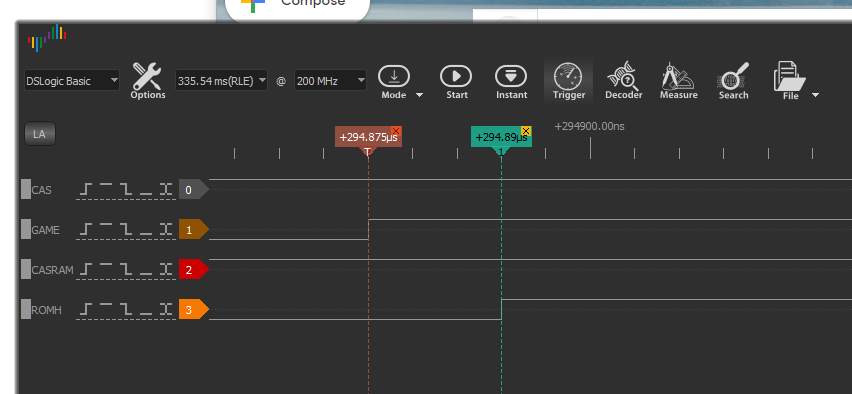852x394 pixels.
Task: Select the +294.875µs trigger cursor flag
Action: [x=368, y=137]
